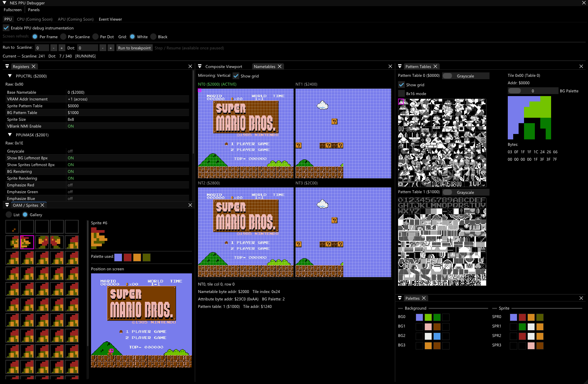Switch OAM view to Gallery
The width and height of the screenshot is (588, 384).
click(x=25, y=215)
